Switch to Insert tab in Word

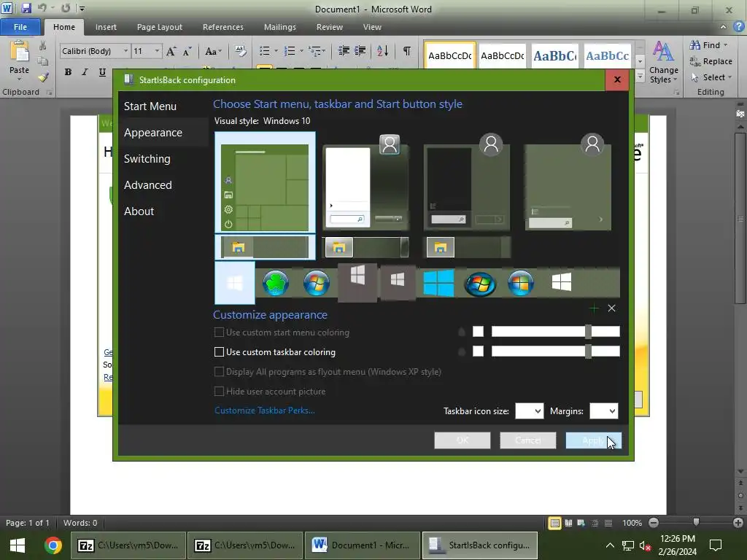pyautogui.click(x=106, y=27)
